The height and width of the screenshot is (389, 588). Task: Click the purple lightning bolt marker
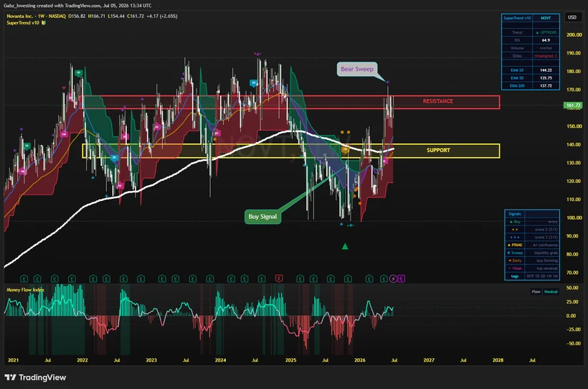pos(393,278)
